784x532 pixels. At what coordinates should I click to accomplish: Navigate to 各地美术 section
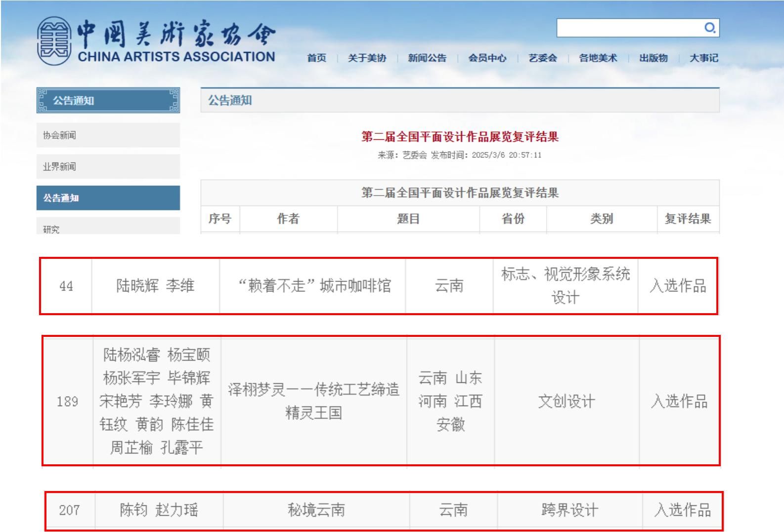[x=598, y=58]
